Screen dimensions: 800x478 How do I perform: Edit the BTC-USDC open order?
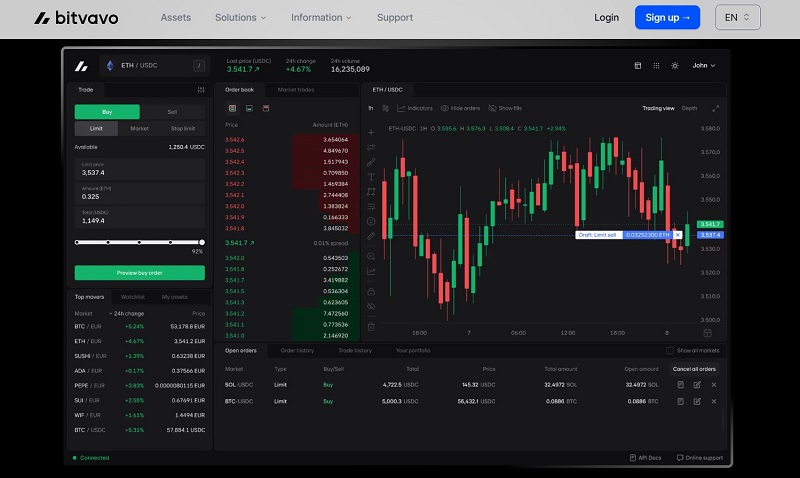click(697, 401)
